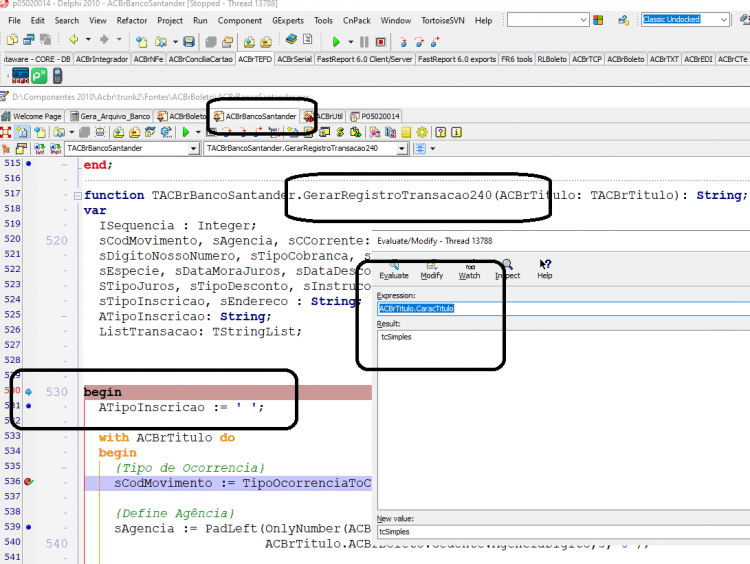Click the Inspect magnifier icon in dialog
Screen dimensions: 750x564
click(507, 270)
